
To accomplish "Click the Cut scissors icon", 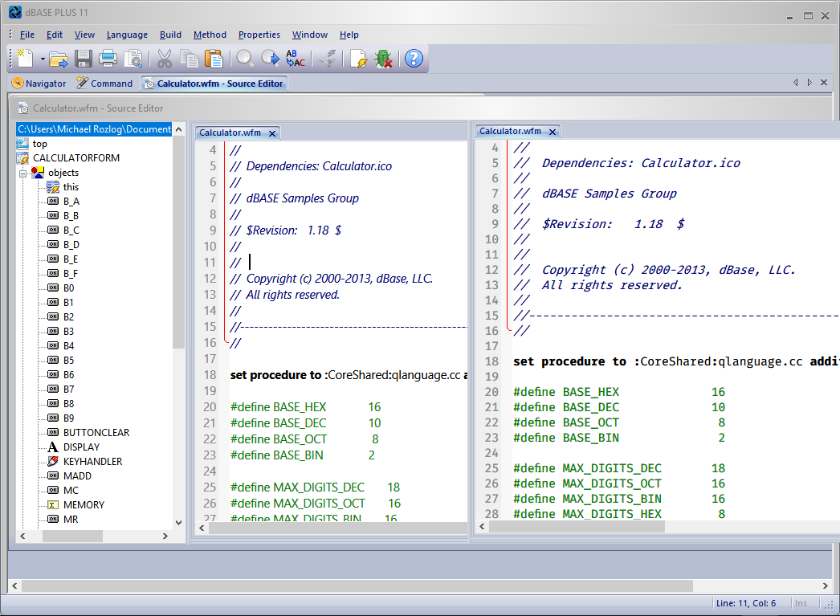I will [x=165, y=59].
